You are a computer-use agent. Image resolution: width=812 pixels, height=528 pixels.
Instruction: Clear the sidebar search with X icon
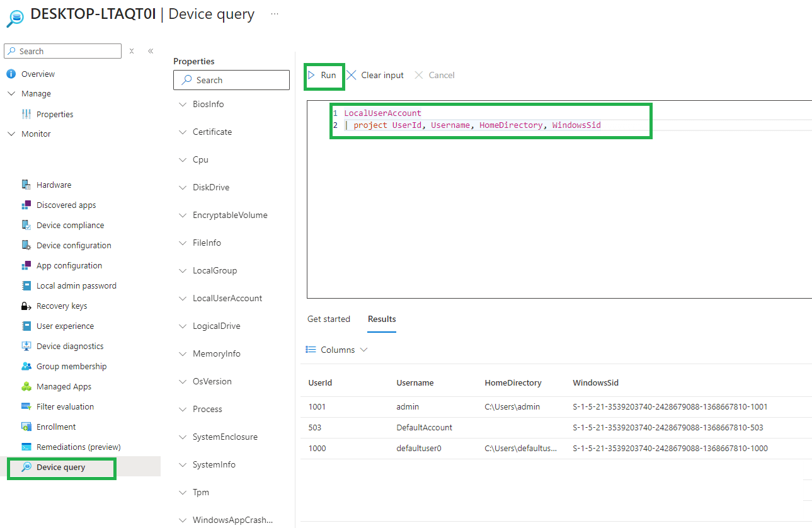(x=132, y=51)
